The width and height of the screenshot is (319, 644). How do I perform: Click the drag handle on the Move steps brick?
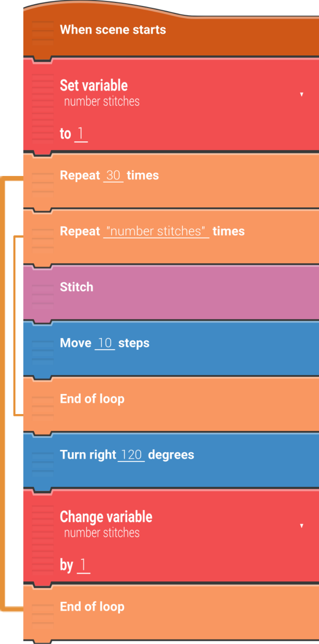[x=42, y=350]
